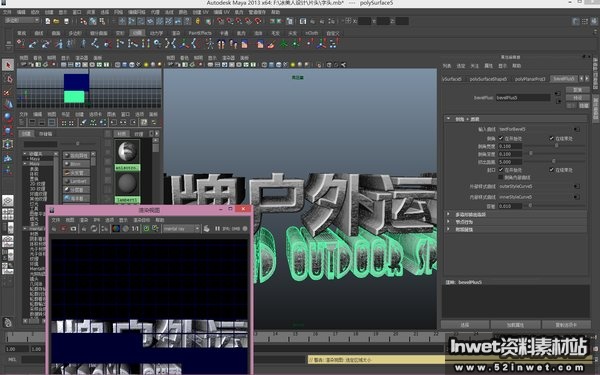This screenshot has width=600, height=375.
Task: Choose the Lasso selection tool in the toolbox
Action: 8,79
